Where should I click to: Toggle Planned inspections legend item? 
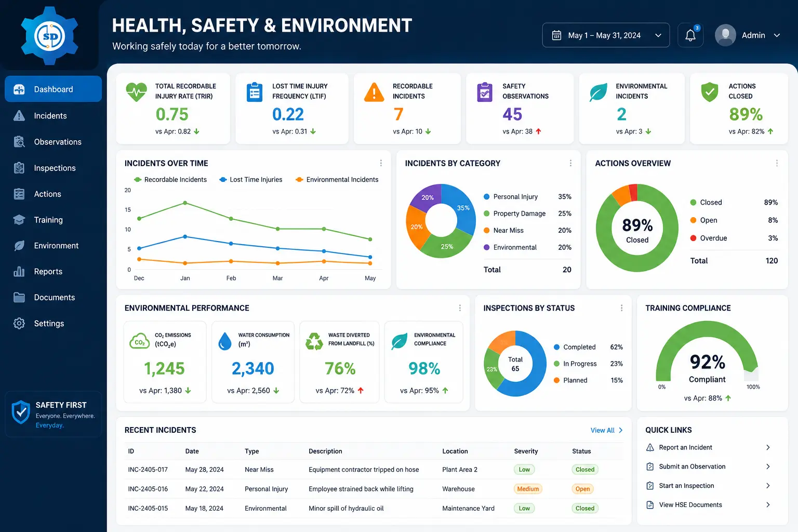pos(570,380)
